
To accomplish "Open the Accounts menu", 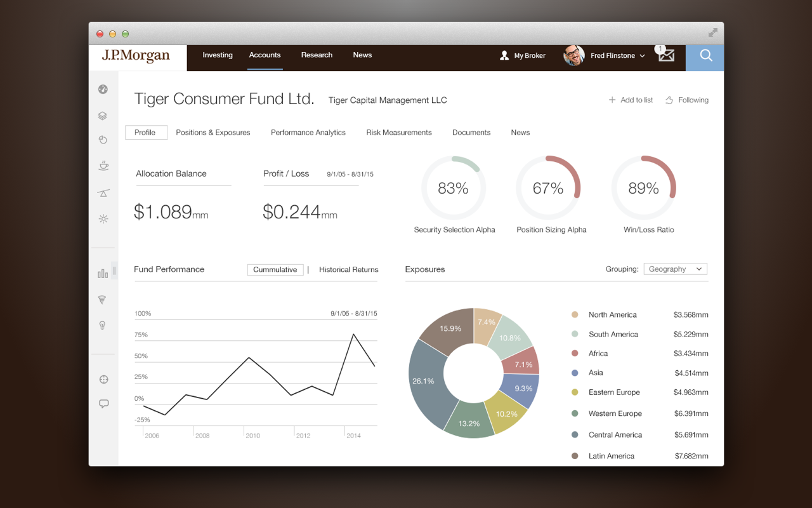I will click(x=265, y=55).
